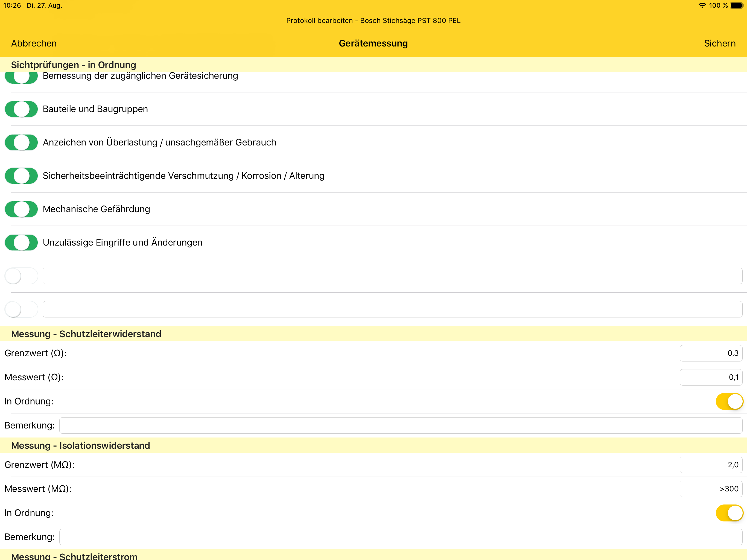Tap 'Protokoll bearbeiten - Bosch Stichsäge PST 800 PEL'
The height and width of the screenshot is (560, 747).
(373, 21)
